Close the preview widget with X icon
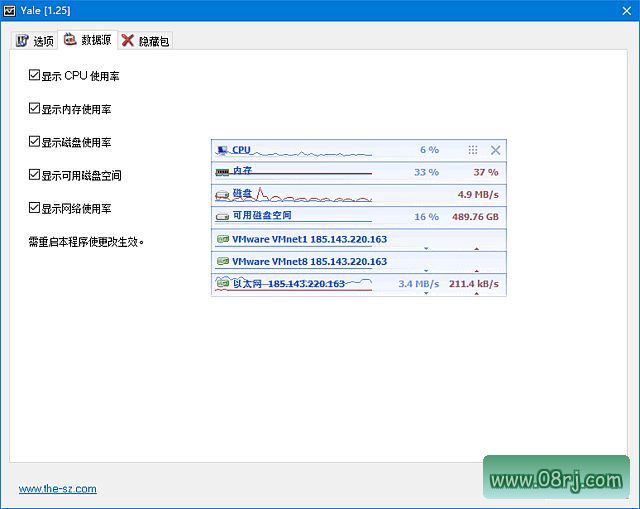This screenshot has height=509, width=640. [496, 150]
